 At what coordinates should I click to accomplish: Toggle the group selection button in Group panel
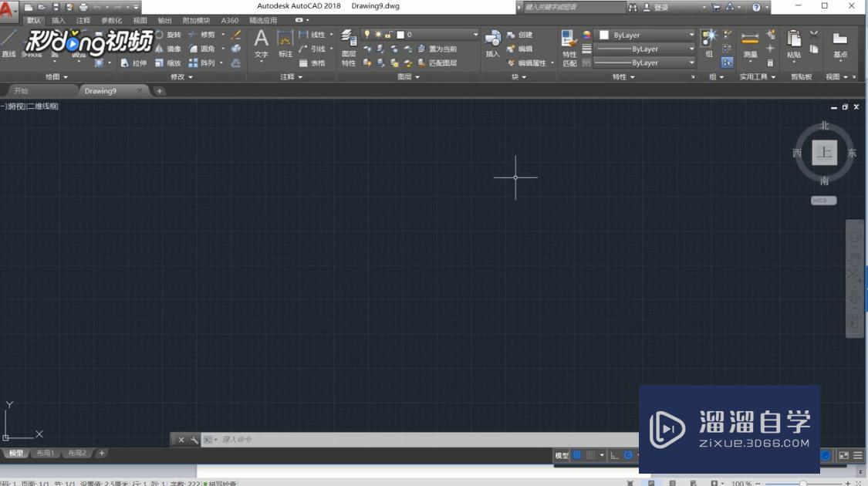click(728, 62)
